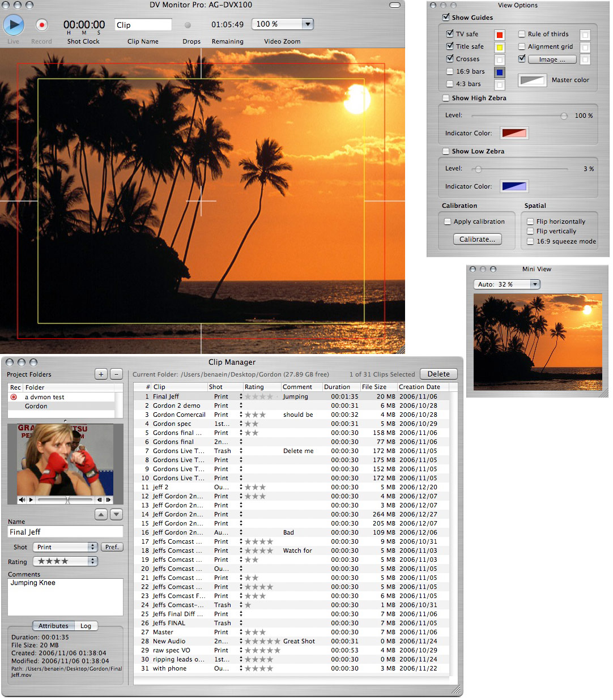Click the Low Zebra Level slider
Viewport: 613px width, 700px height.
pyautogui.click(x=518, y=169)
